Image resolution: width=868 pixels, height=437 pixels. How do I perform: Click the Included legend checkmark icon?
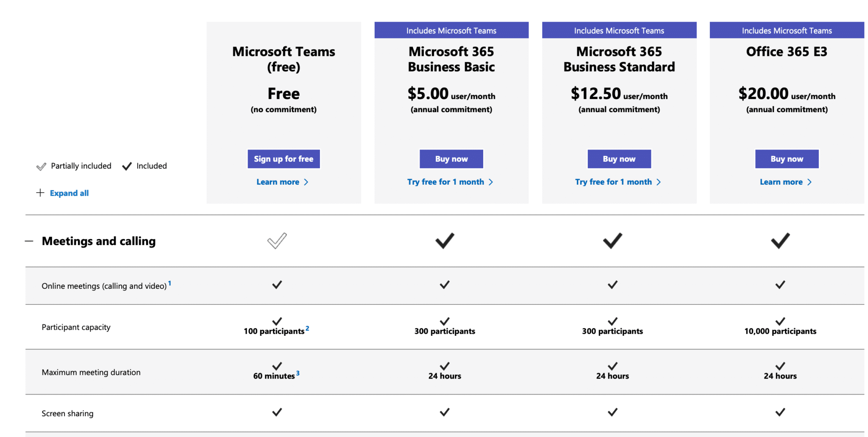[x=127, y=166]
